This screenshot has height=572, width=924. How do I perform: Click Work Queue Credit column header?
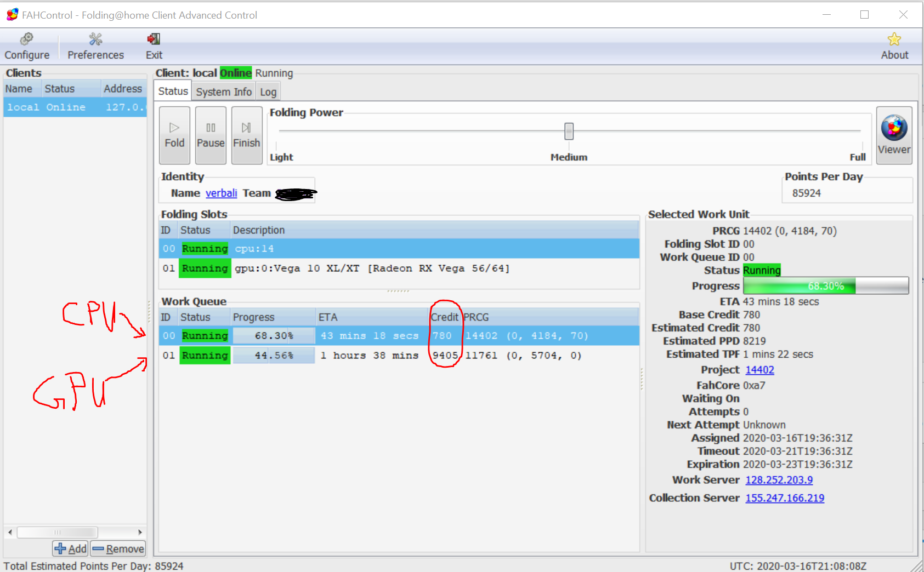445,317
